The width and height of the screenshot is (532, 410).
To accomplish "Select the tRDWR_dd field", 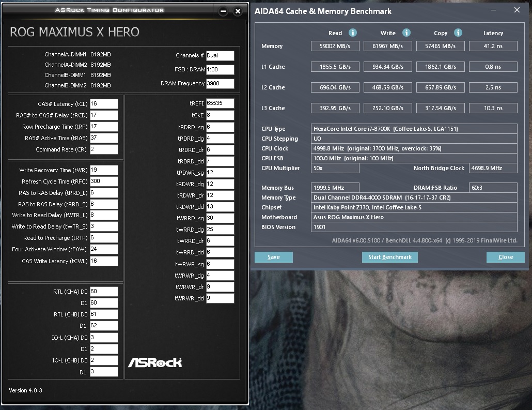I will (x=220, y=206).
